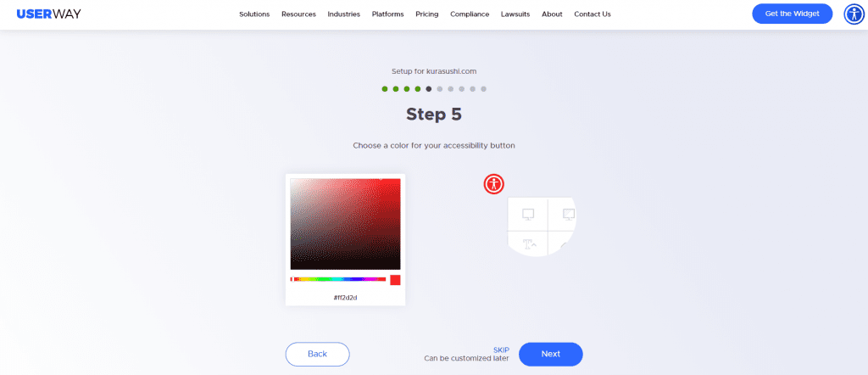Click the 'Setup for kurasushi.com' text
868x375 pixels.
point(434,71)
